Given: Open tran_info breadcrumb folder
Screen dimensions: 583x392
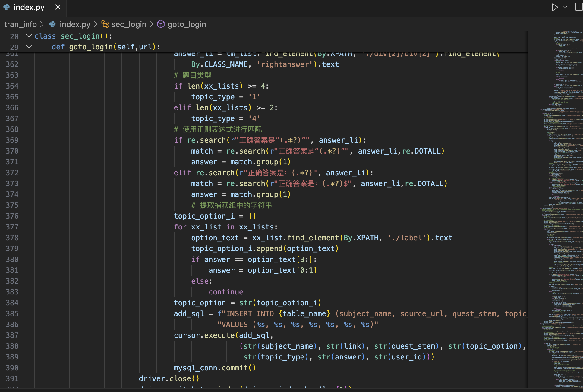Looking at the screenshot, I should click(x=20, y=24).
